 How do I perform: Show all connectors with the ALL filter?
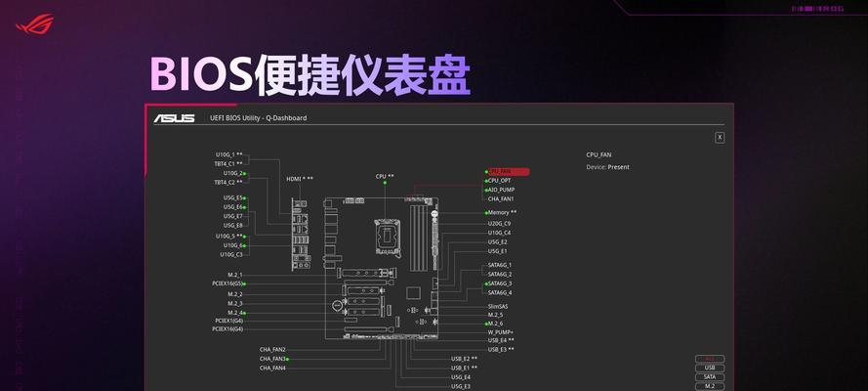[710, 359]
